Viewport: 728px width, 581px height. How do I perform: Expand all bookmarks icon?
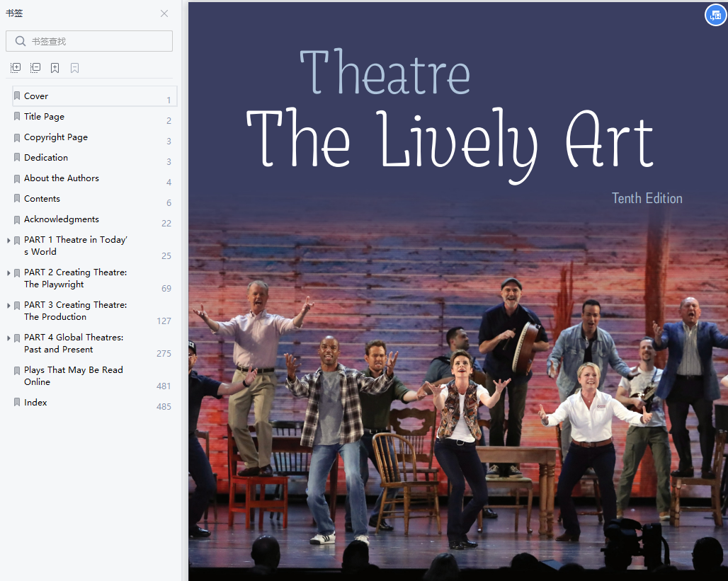(x=16, y=68)
